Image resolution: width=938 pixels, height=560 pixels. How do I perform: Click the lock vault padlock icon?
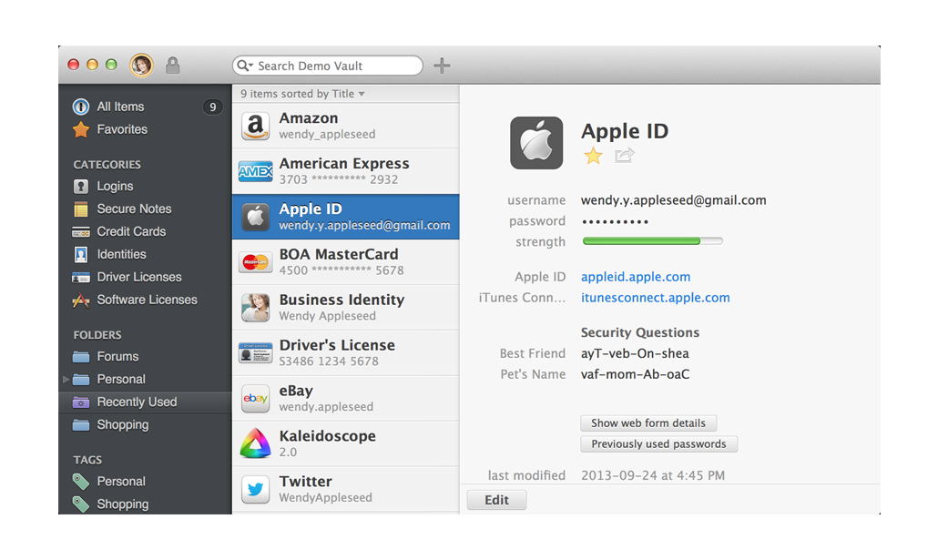click(x=172, y=66)
